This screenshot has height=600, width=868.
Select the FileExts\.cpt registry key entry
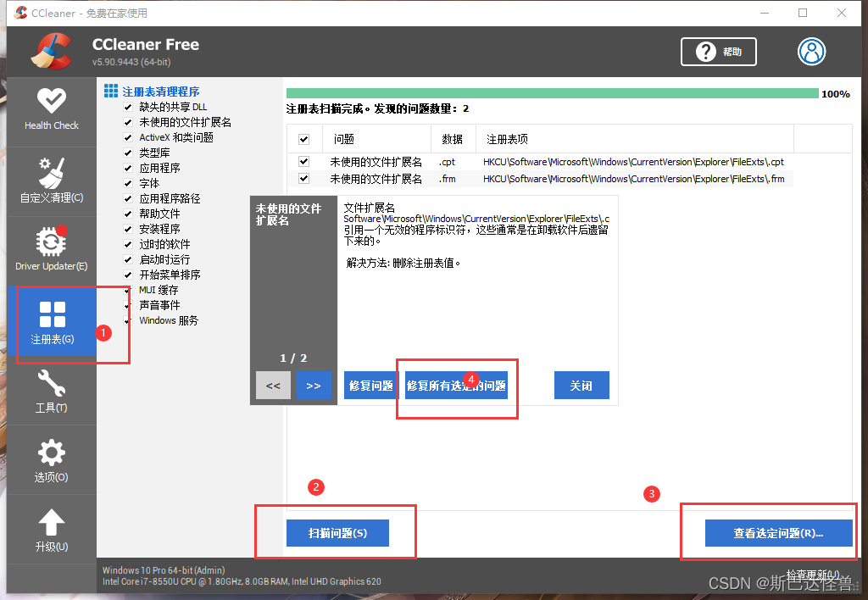click(x=633, y=162)
